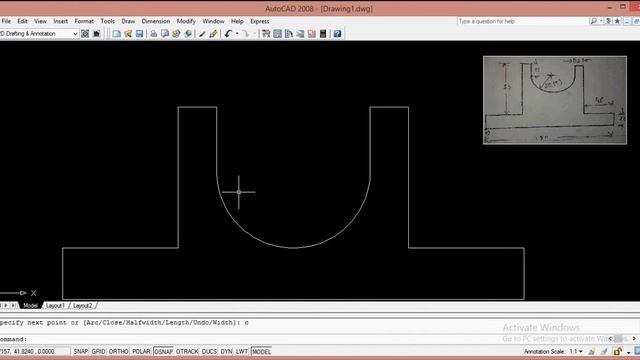Click the toolbar lock padlock icon
The width and height of the screenshot is (640, 360).
tap(617, 351)
